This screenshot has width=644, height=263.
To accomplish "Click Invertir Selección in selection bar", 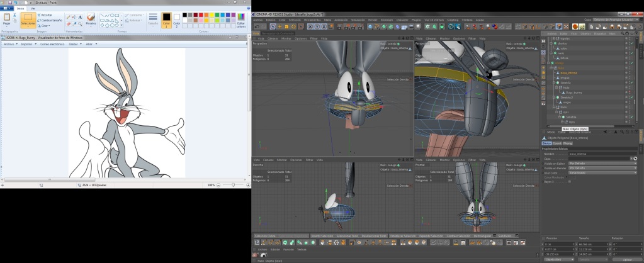I will tap(322, 236).
